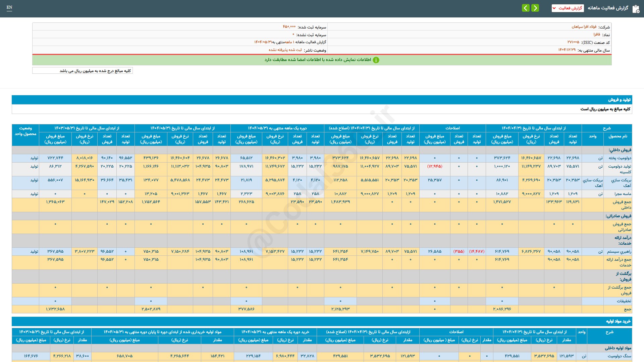Go to previous report with left arrow
This screenshot has width=644, height=362.
(x=526, y=8)
